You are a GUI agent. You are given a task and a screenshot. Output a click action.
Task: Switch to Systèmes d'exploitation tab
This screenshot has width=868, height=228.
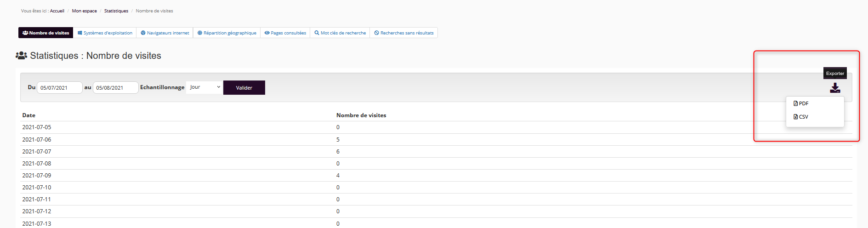pos(105,33)
